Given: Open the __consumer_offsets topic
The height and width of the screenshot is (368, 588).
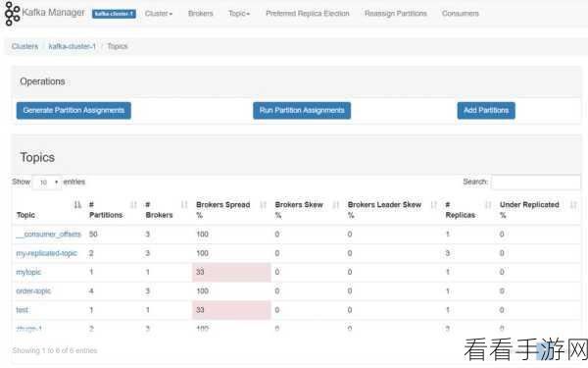Looking at the screenshot, I should point(48,235).
